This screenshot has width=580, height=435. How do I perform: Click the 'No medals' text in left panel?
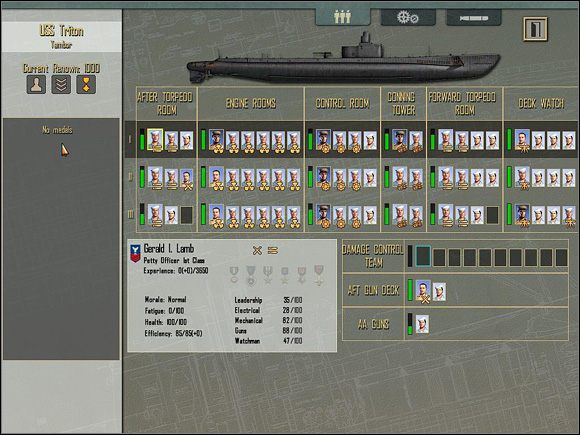(x=57, y=130)
